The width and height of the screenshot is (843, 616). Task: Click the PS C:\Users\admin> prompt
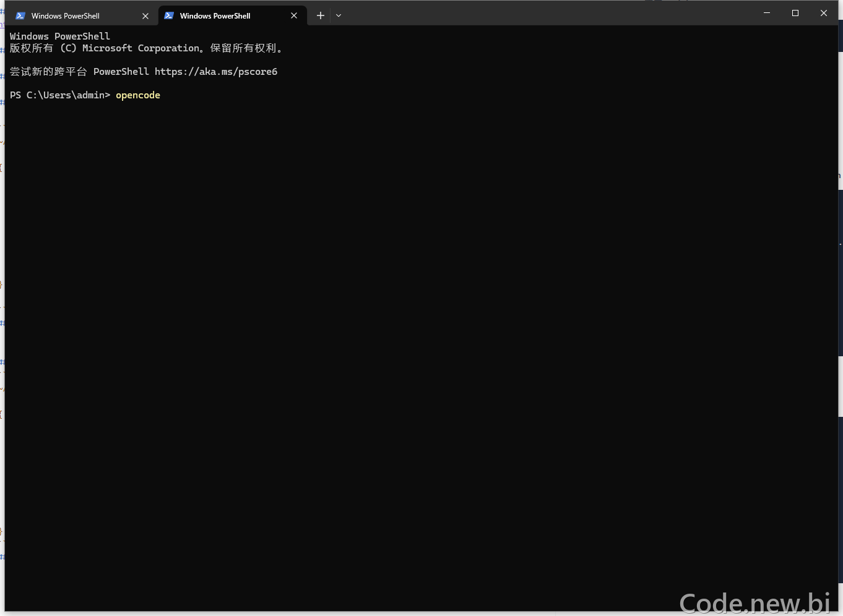pyautogui.click(x=60, y=95)
